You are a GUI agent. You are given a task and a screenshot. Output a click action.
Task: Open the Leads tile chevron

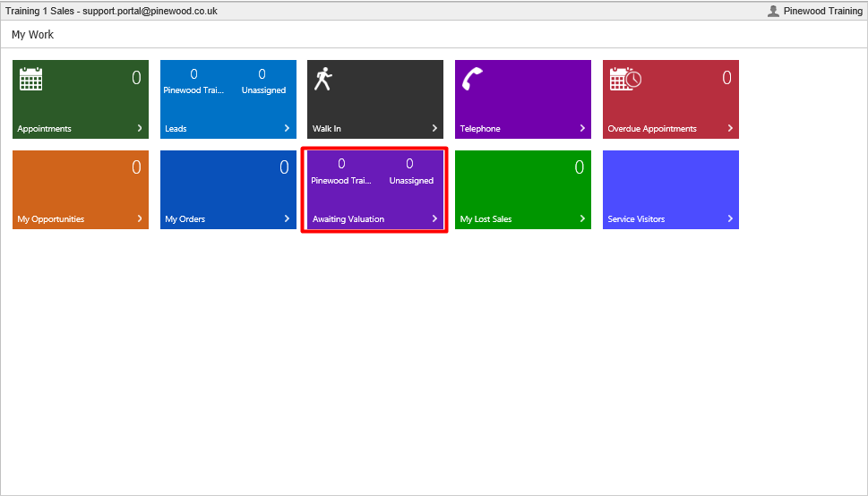[287, 128]
